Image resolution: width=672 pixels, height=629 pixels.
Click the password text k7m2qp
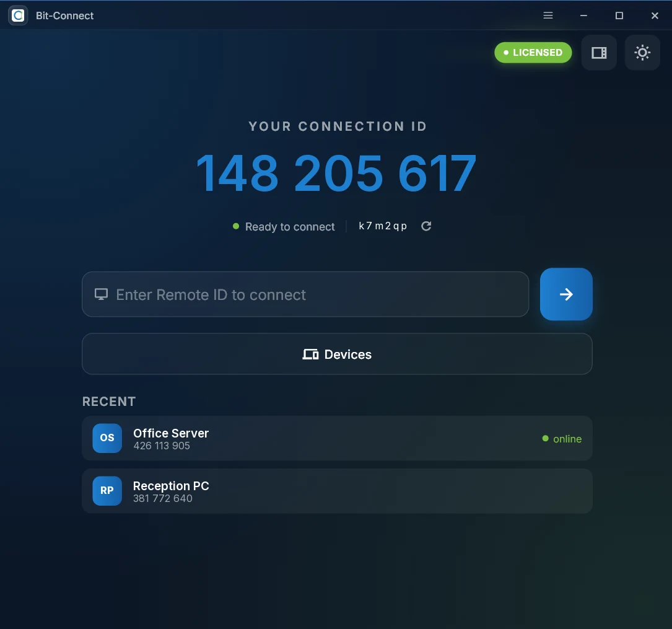pos(382,226)
